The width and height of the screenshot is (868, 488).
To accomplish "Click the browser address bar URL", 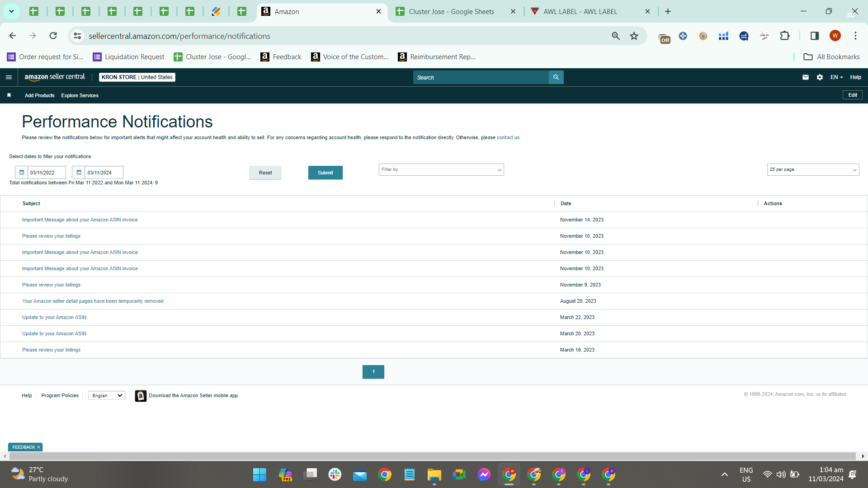I will tap(179, 36).
